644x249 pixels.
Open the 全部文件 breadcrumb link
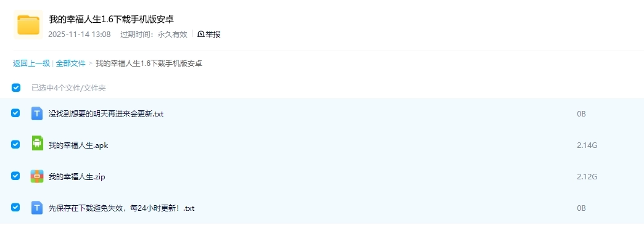pyautogui.click(x=71, y=63)
